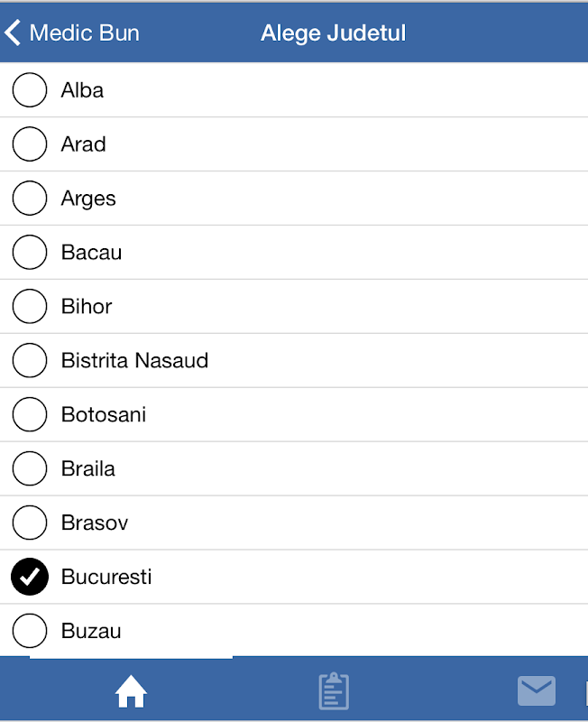Choose the Arges county option
Image resolution: width=588 pixels, height=722 pixels.
pos(30,199)
